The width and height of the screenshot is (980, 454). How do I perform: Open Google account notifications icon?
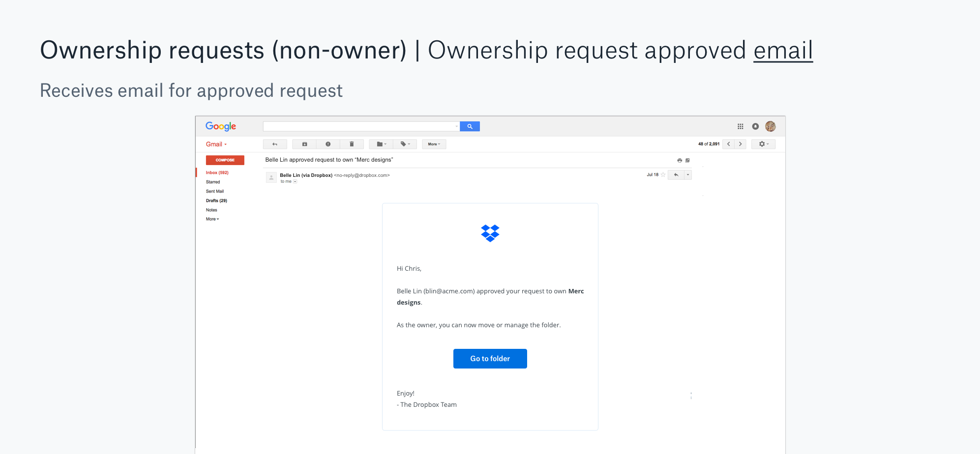pos(755,126)
